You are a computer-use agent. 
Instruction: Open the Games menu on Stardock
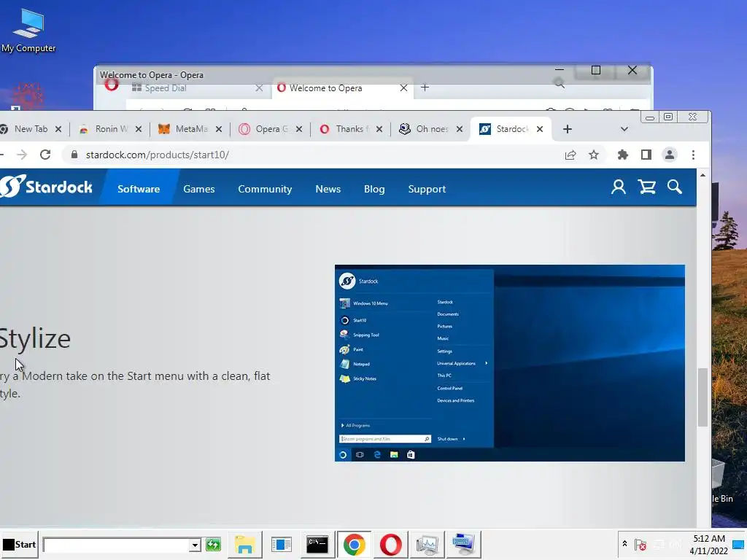pos(199,189)
